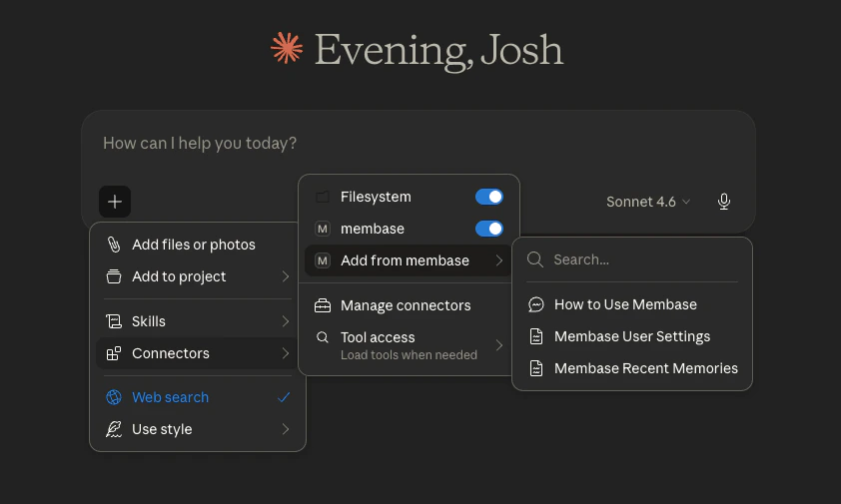The height and width of the screenshot is (504, 841).
Task: Click the Manage connectors toolbox icon
Action: point(323,305)
